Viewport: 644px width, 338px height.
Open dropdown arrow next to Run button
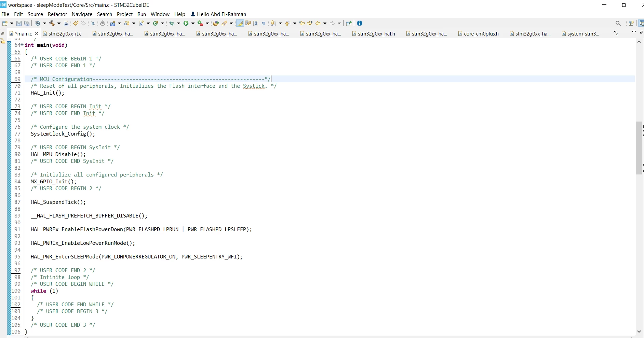point(193,24)
